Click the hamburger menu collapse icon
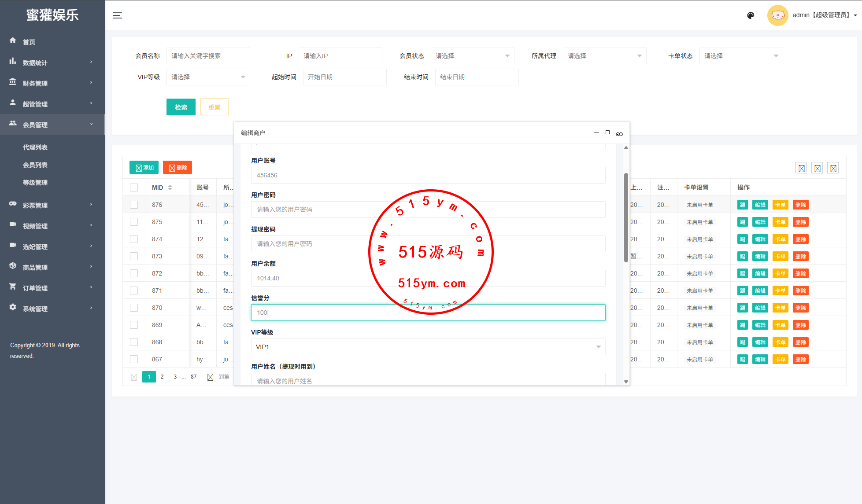The width and height of the screenshot is (862, 504). point(118,15)
